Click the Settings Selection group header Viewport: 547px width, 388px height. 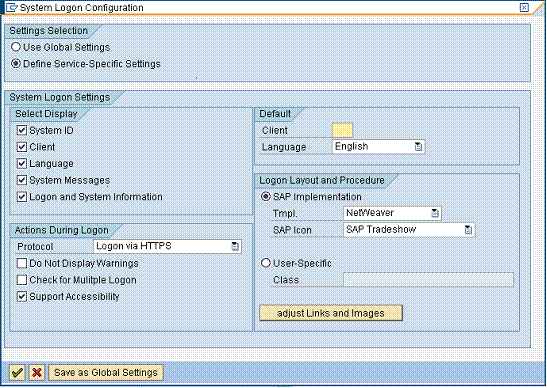tap(48, 31)
